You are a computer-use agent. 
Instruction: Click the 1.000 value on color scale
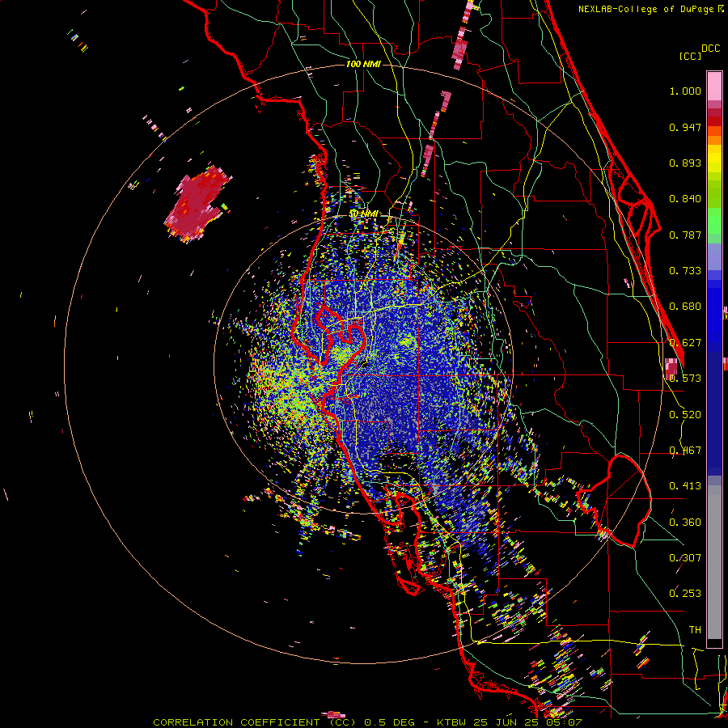(x=685, y=91)
